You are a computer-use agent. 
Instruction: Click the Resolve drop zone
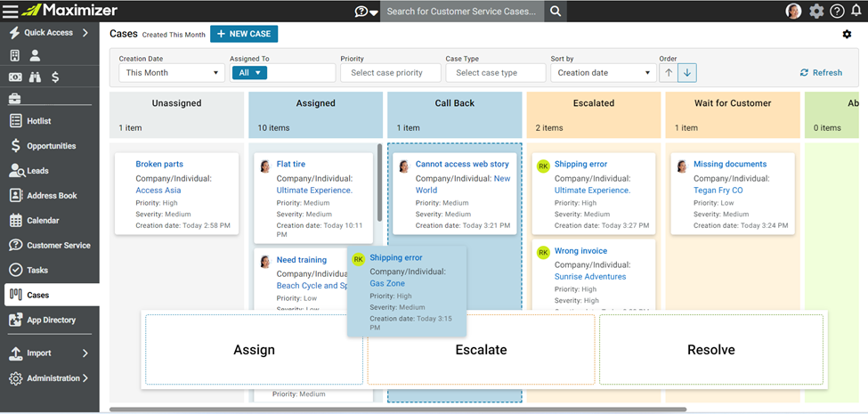tap(710, 350)
